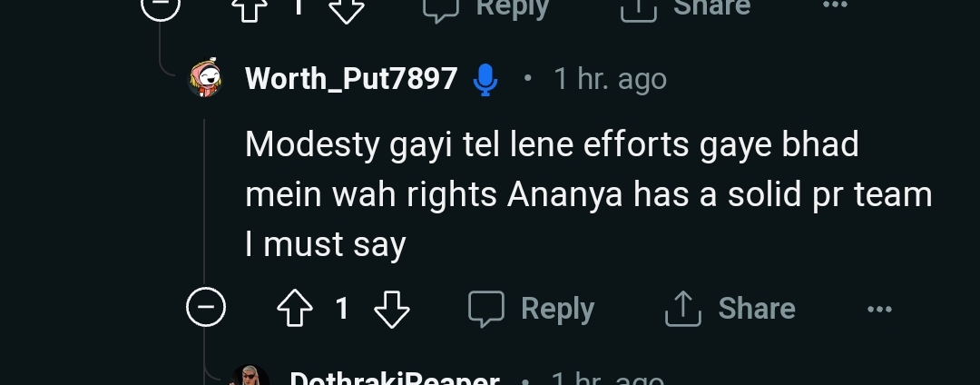
Task: Collapse the top parent comment circle
Action: (x=161, y=7)
